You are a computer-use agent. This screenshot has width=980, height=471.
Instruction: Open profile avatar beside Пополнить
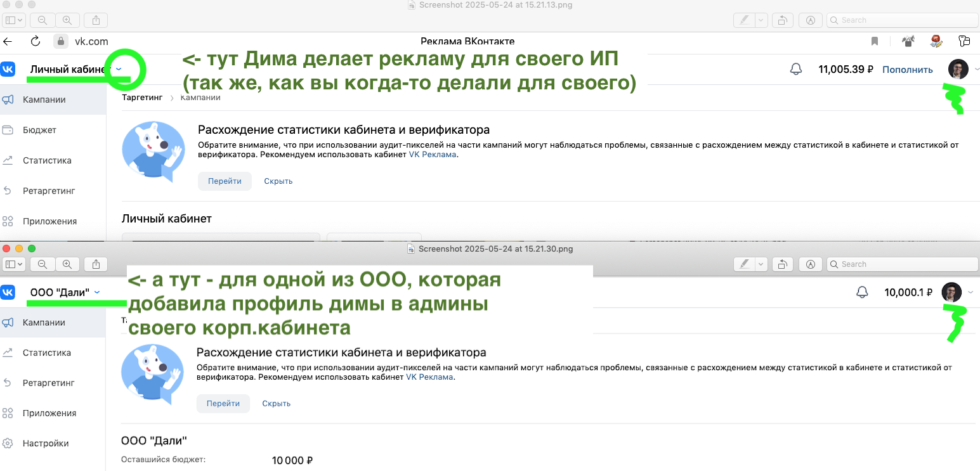(x=958, y=69)
